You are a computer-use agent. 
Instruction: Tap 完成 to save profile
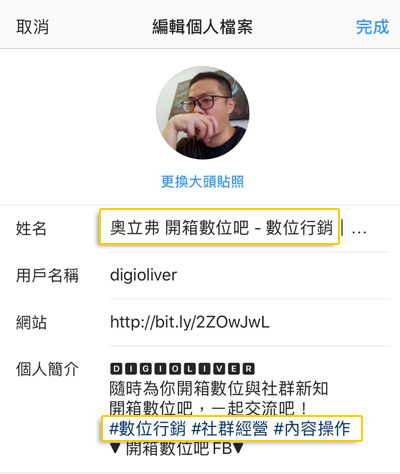[x=372, y=27]
